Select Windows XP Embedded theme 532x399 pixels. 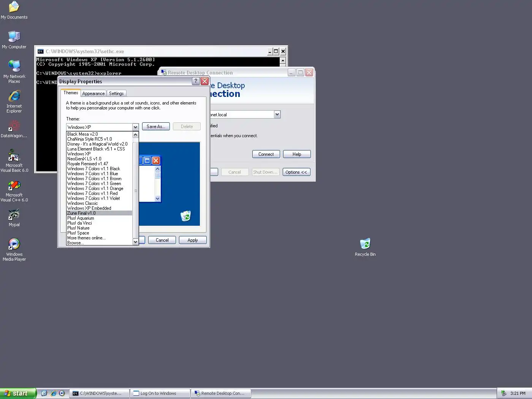click(x=99, y=208)
